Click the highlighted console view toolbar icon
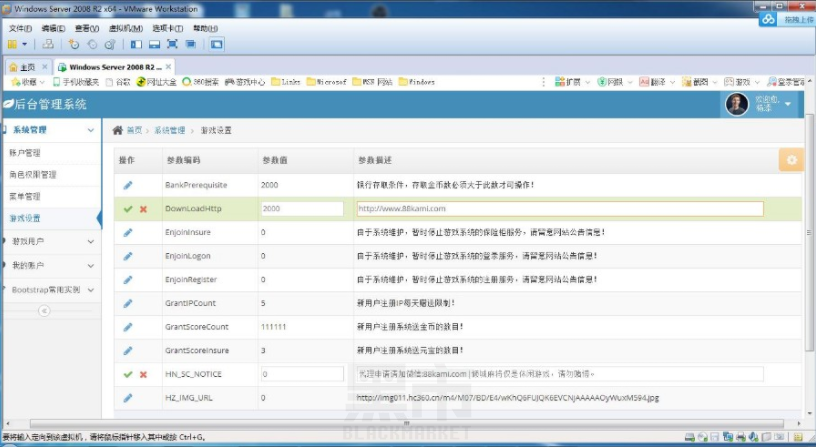Viewport: 816px width, 448px height. [216, 44]
